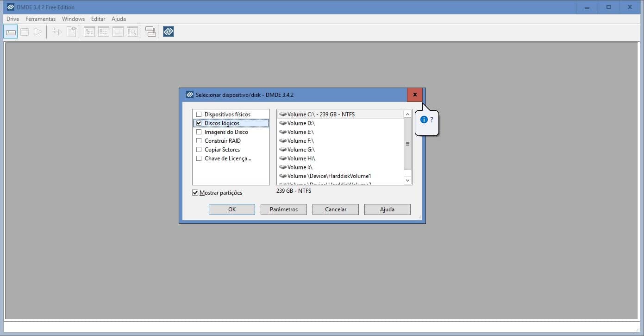Check Imagens do Disco option

coord(199,132)
